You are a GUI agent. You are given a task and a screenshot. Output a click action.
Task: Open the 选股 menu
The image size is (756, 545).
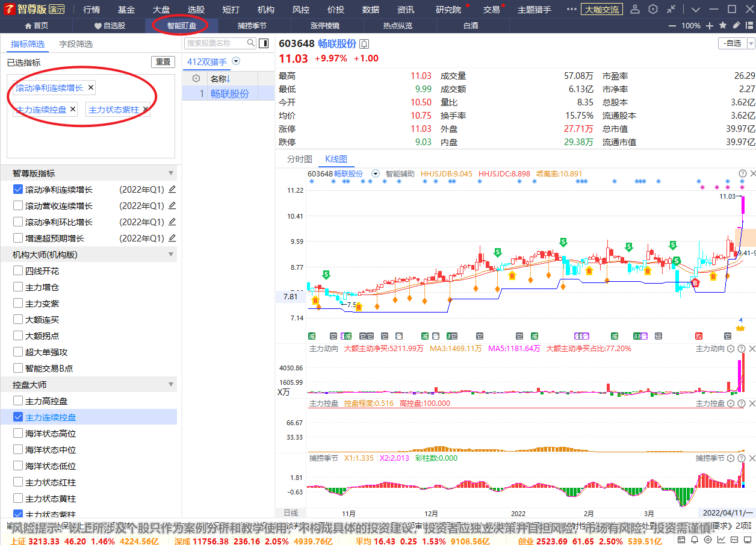click(x=196, y=10)
